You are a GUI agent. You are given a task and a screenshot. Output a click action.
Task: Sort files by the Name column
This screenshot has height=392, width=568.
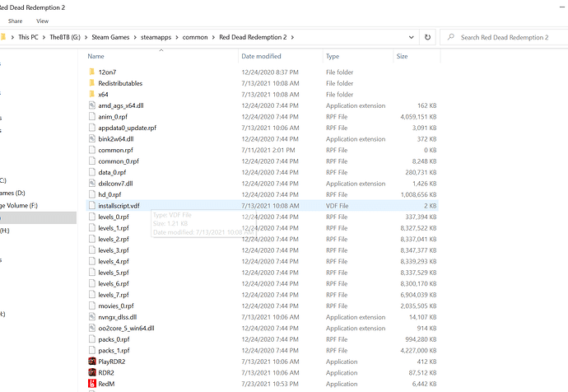click(x=95, y=56)
